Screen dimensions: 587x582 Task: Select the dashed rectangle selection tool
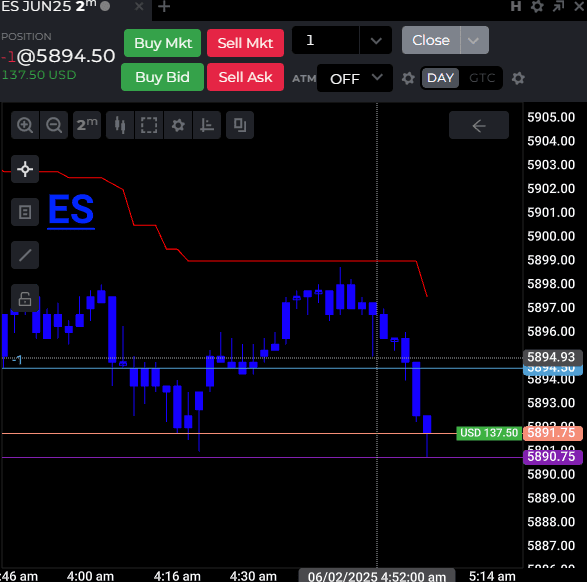pos(149,125)
